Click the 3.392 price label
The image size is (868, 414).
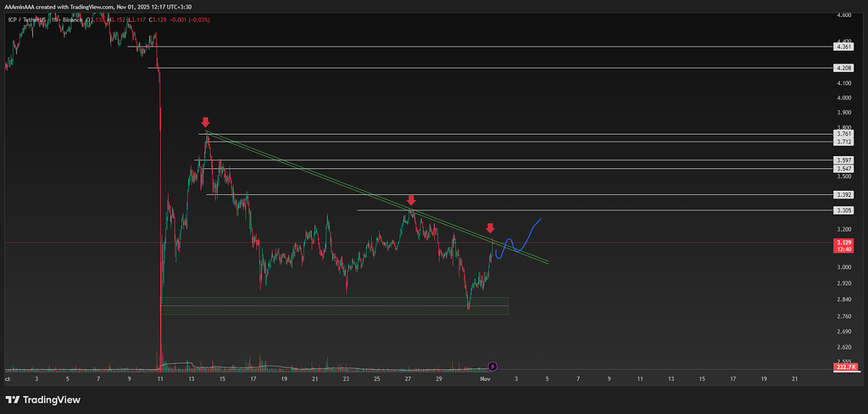[844, 195]
